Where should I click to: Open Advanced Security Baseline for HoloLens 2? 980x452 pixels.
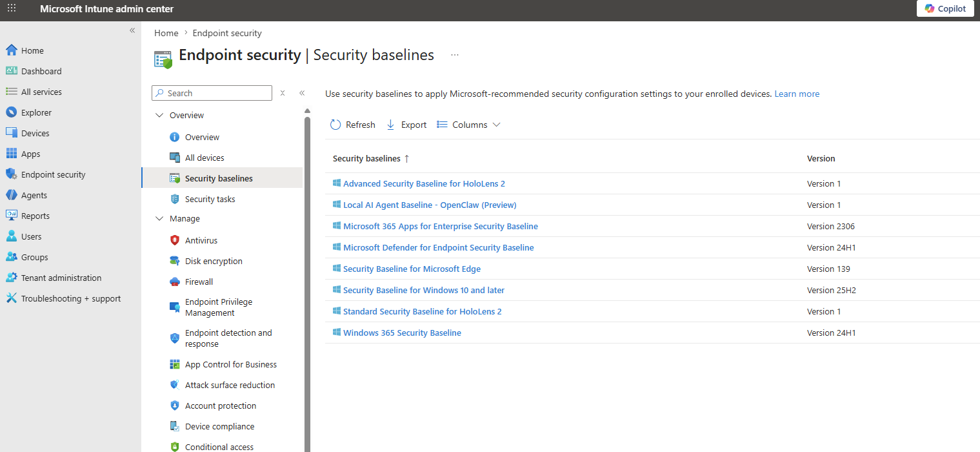point(424,183)
